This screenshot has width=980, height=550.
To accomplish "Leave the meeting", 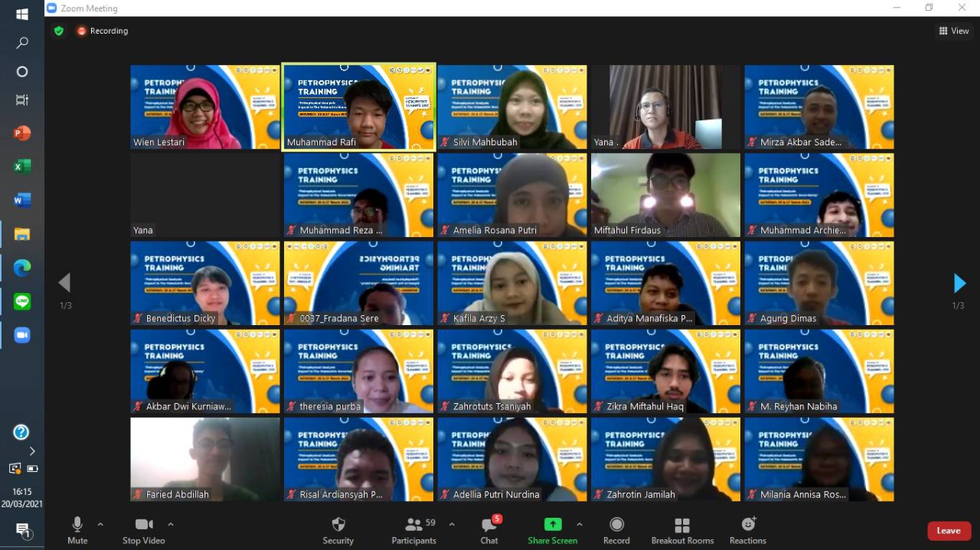I will point(949,530).
